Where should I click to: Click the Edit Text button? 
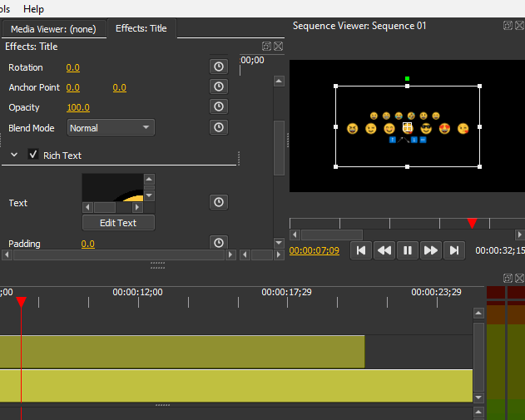point(118,223)
